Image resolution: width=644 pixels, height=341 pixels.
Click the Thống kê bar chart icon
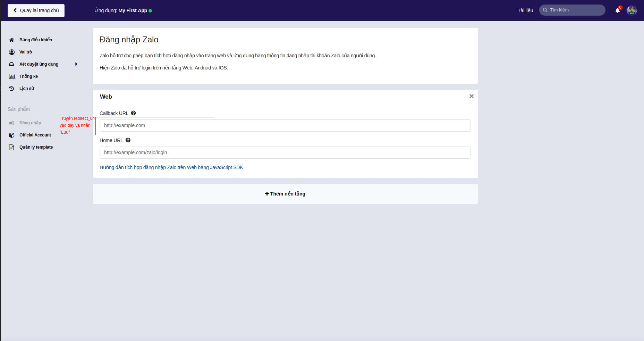click(12, 76)
